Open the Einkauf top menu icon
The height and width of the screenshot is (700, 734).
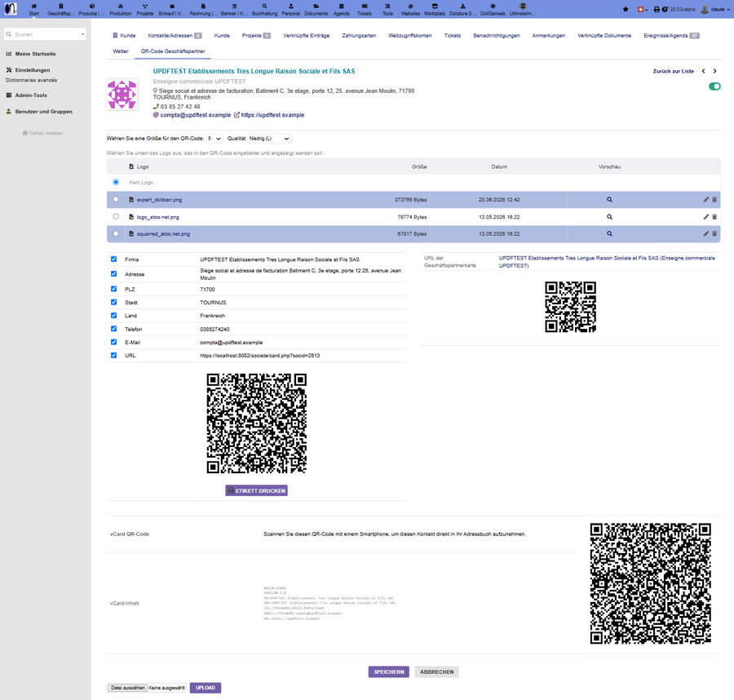click(x=172, y=6)
